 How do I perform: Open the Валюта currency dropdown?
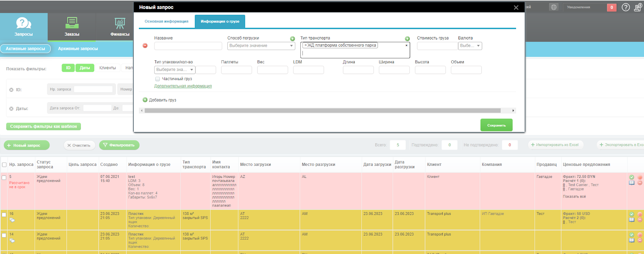(470, 46)
